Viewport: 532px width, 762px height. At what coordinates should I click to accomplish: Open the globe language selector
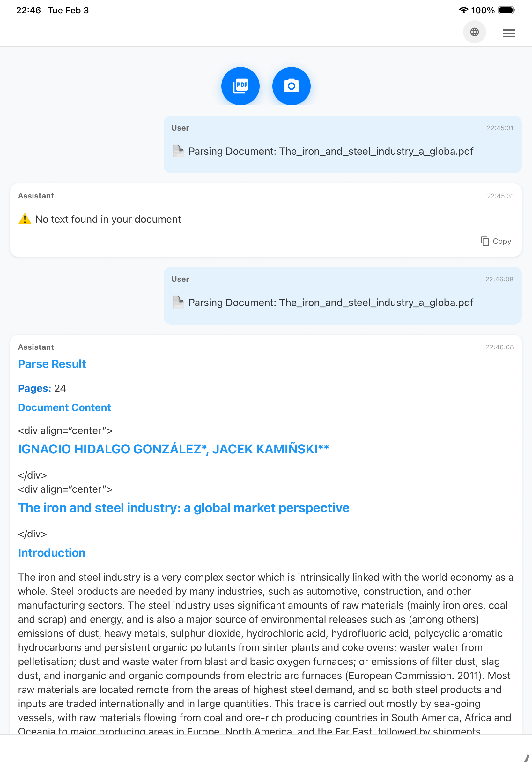(474, 32)
